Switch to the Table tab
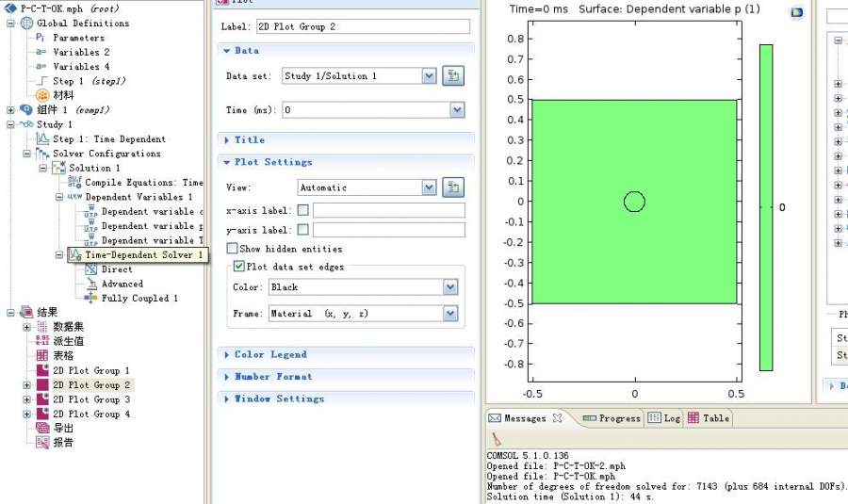The width and height of the screenshot is (848, 504). click(709, 418)
